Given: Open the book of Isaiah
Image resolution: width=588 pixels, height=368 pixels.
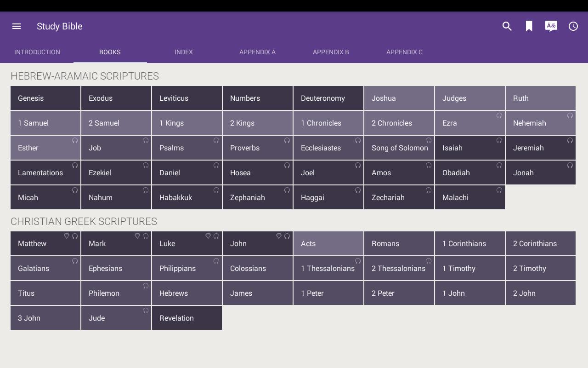Looking at the screenshot, I should point(470,148).
